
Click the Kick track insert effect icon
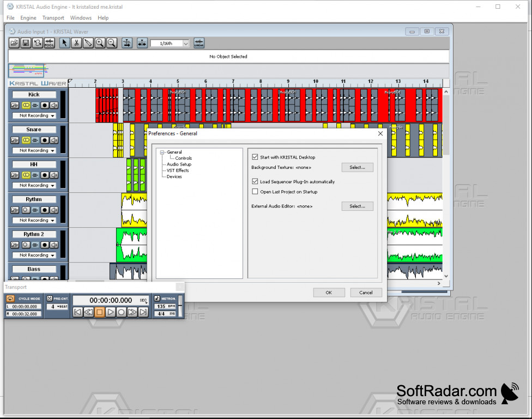(35, 105)
